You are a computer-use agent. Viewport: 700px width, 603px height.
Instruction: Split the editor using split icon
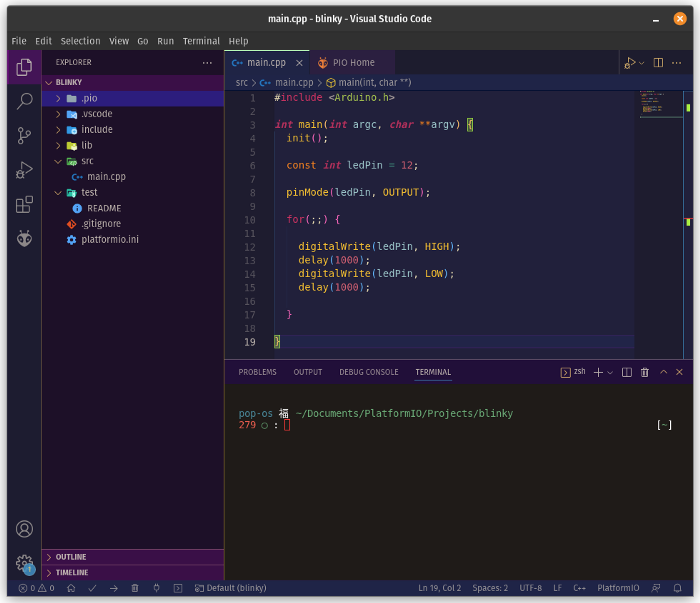(658, 62)
